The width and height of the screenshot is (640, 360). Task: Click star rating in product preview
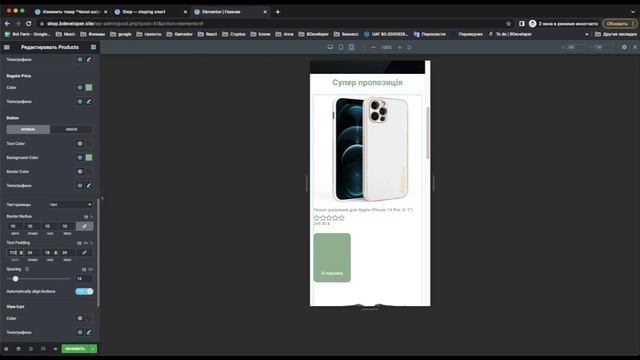(329, 218)
